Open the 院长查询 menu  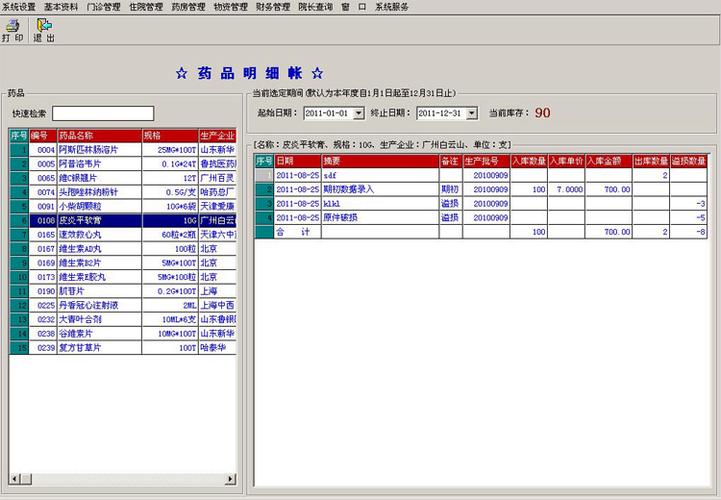pos(315,7)
